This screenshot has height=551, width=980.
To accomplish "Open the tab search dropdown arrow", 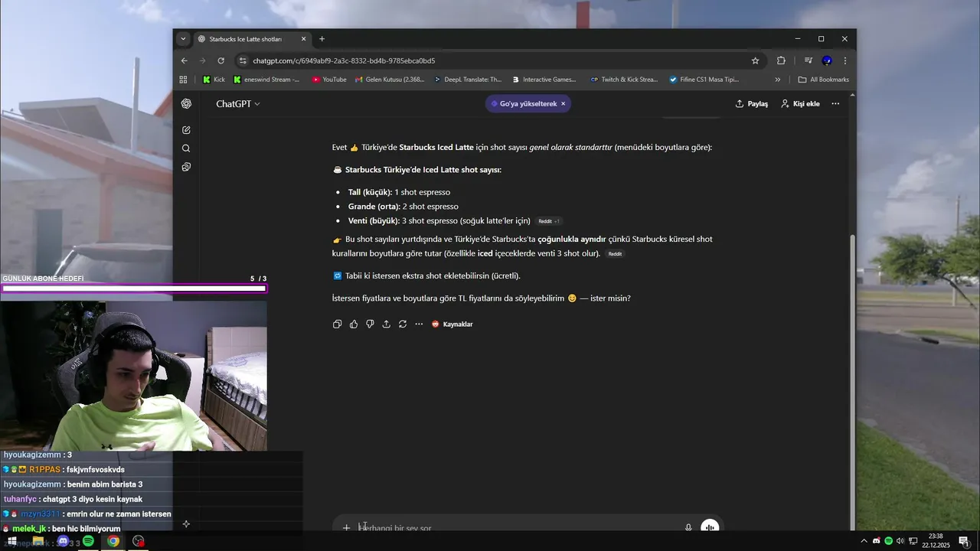I will click(x=183, y=39).
